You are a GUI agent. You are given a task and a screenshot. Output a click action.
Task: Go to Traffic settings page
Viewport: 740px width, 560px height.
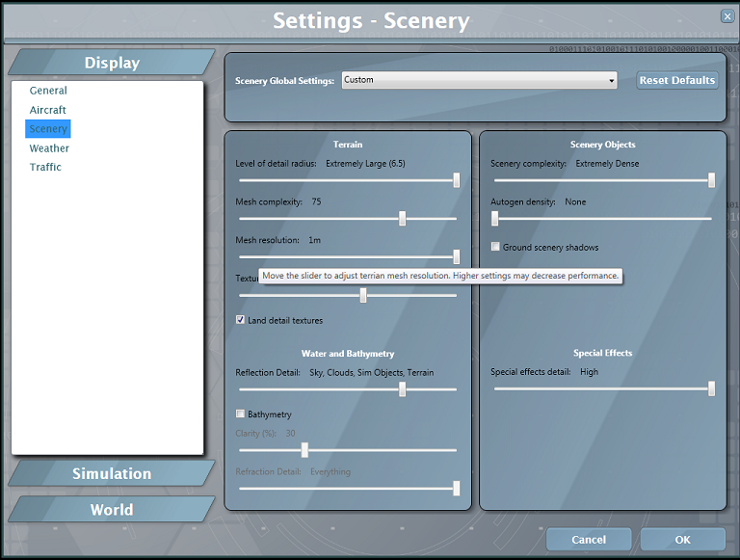pos(45,167)
